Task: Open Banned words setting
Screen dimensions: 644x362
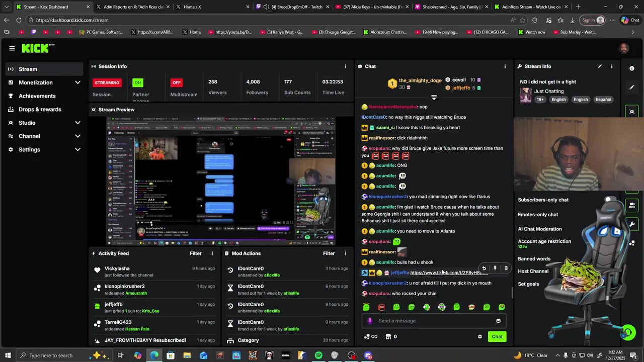Action: (534, 259)
